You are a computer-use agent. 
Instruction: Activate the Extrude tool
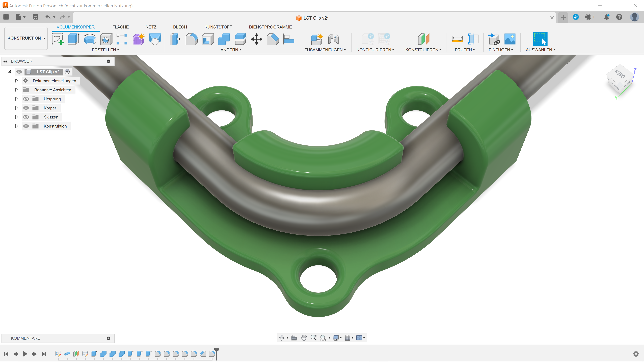[74, 39]
